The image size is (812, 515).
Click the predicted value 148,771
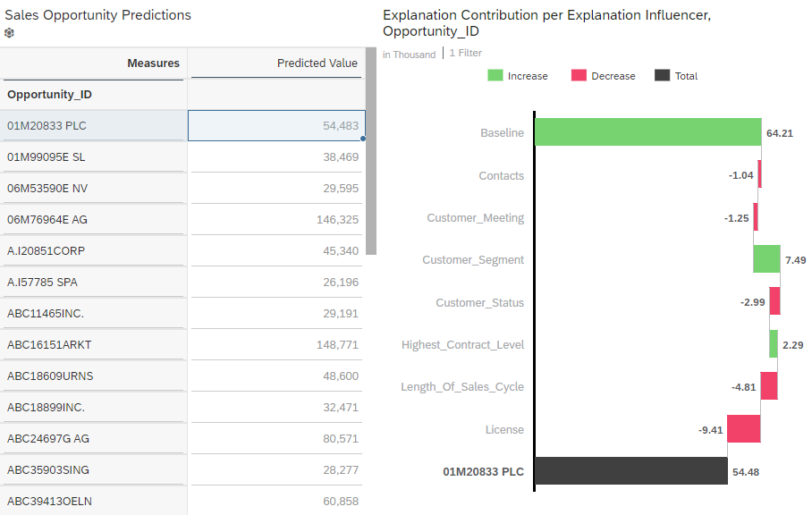pos(338,345)
